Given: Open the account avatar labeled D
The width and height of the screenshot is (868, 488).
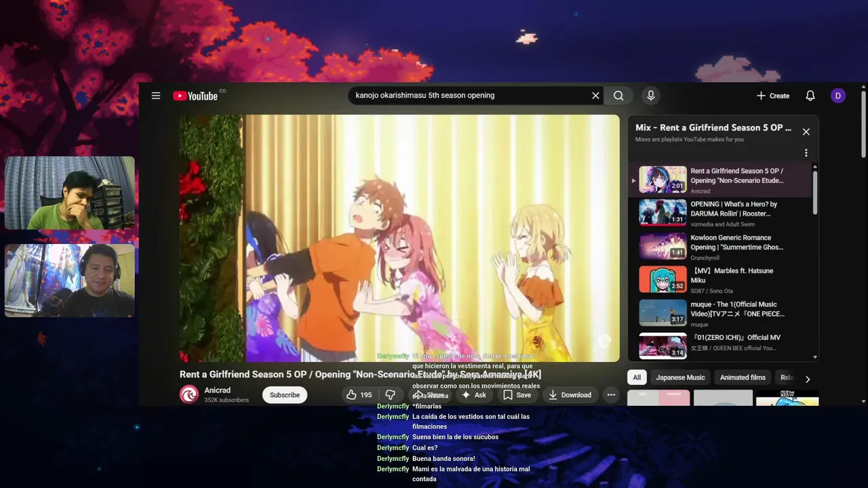Looking at the screenshot, I should tap(838, 96).
